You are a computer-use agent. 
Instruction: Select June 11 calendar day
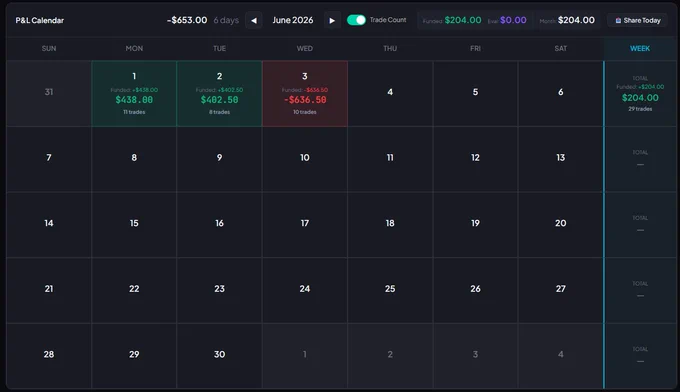click(390, 159)
